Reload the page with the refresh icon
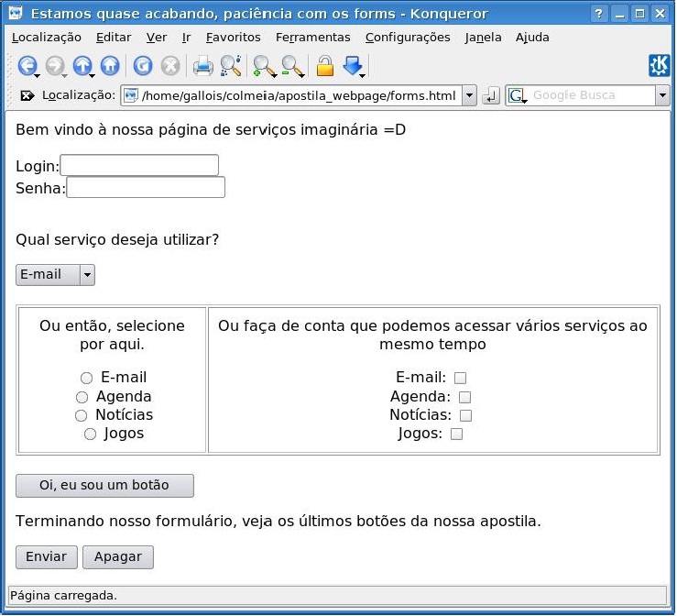The height and width of the screenshot is (616, 677). pos(142,65)
